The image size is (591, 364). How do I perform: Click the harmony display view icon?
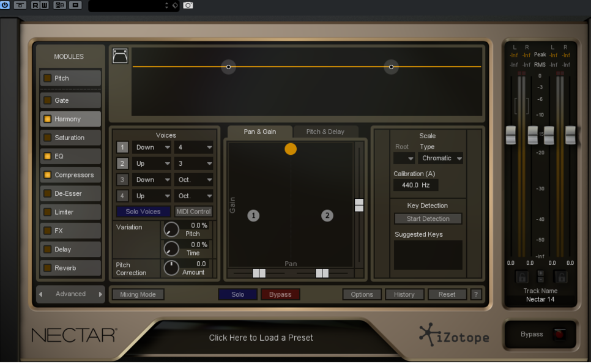click(x=120, y=56)
